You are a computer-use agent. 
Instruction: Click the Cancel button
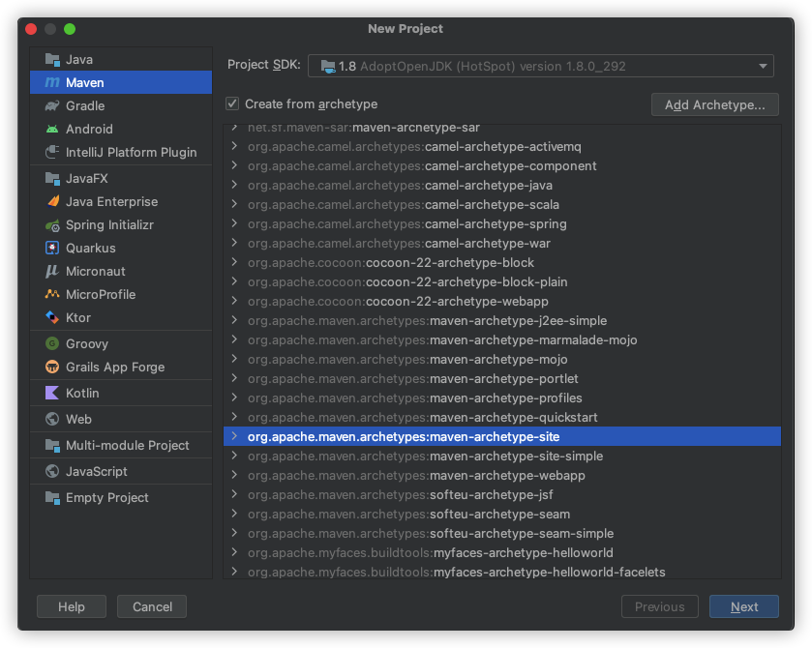click(152, 606)
